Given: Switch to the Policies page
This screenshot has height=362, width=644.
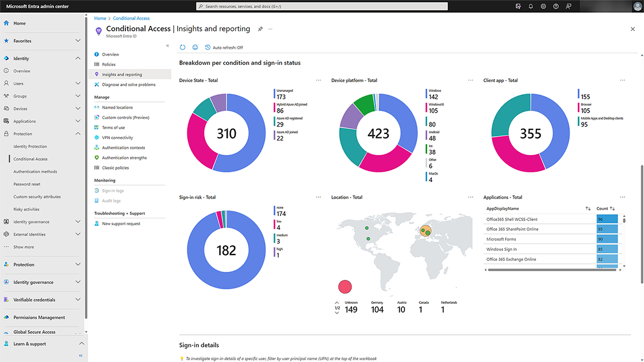Looking at the screenshot, I should pos(109,64).
